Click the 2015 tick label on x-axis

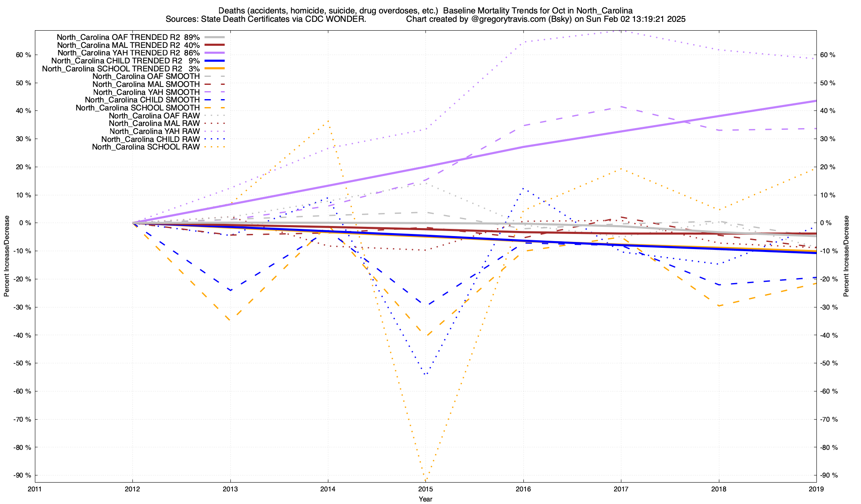pyautogui.click(x=425, y=489)
